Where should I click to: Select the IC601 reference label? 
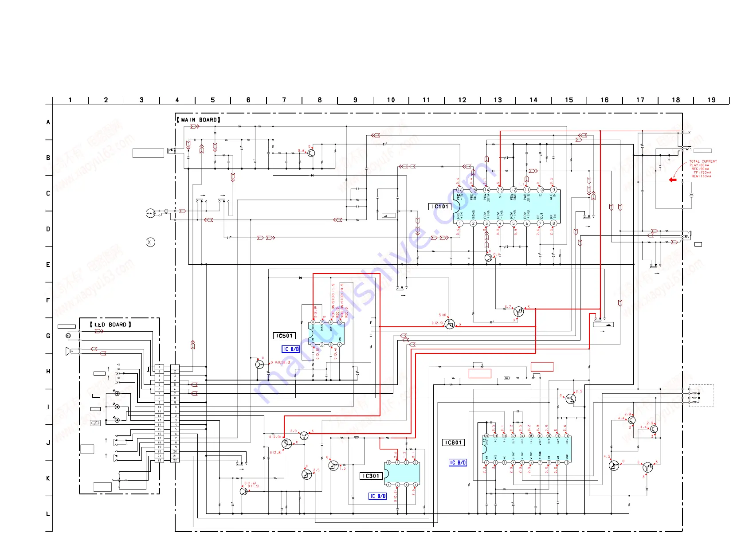click(x=453, y=443)
